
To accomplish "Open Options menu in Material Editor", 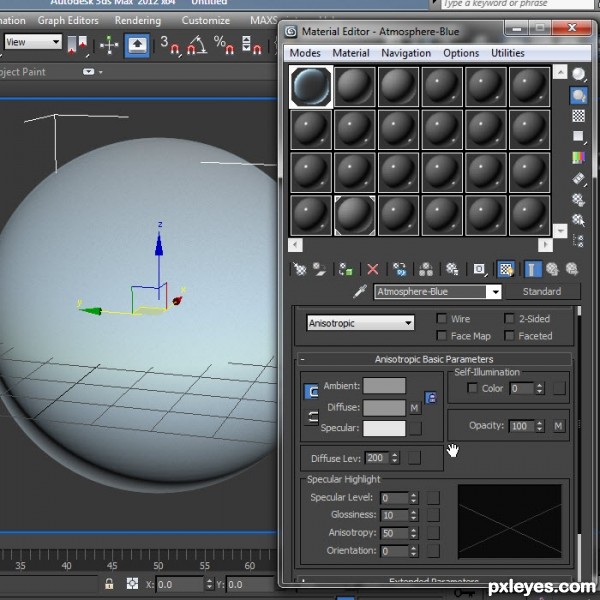I will [x=461, y=53].
